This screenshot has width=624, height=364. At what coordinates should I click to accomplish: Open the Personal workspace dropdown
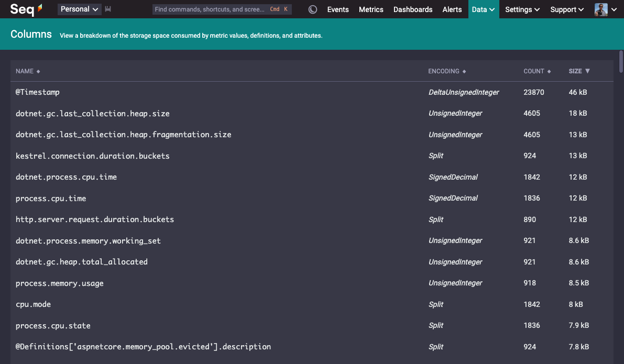click(x=79, y=9)
